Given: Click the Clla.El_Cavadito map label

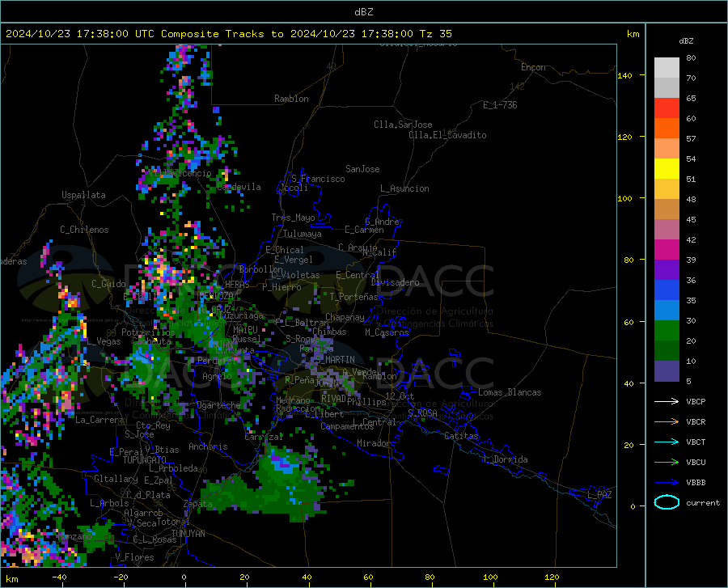Looking at the screenshot, I should pos(447,135).
